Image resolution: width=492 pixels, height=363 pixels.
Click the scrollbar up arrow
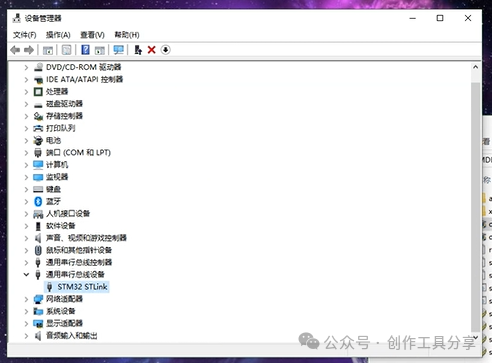[476, 67]
